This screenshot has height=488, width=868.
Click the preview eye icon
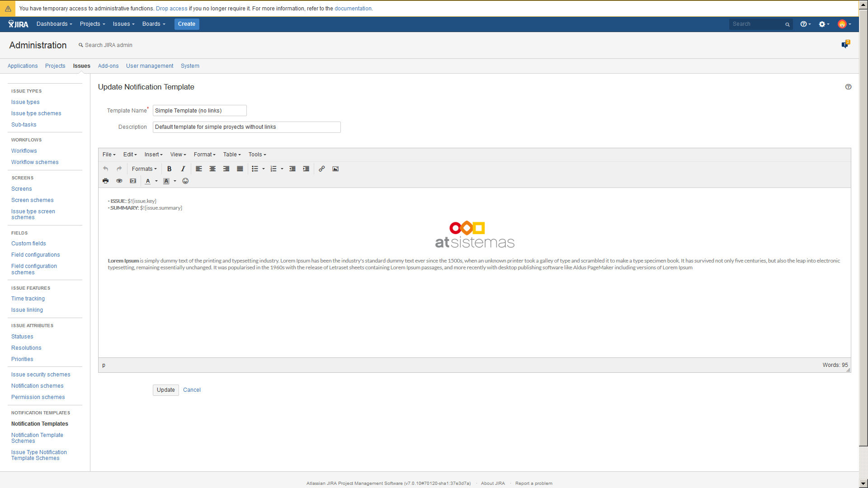pyautogui.click(x=119, y=181)
